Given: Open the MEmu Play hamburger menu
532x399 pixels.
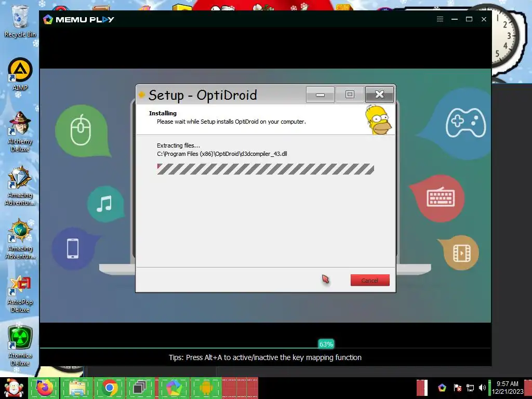Looking at the screenshot, I should (440, 19).
